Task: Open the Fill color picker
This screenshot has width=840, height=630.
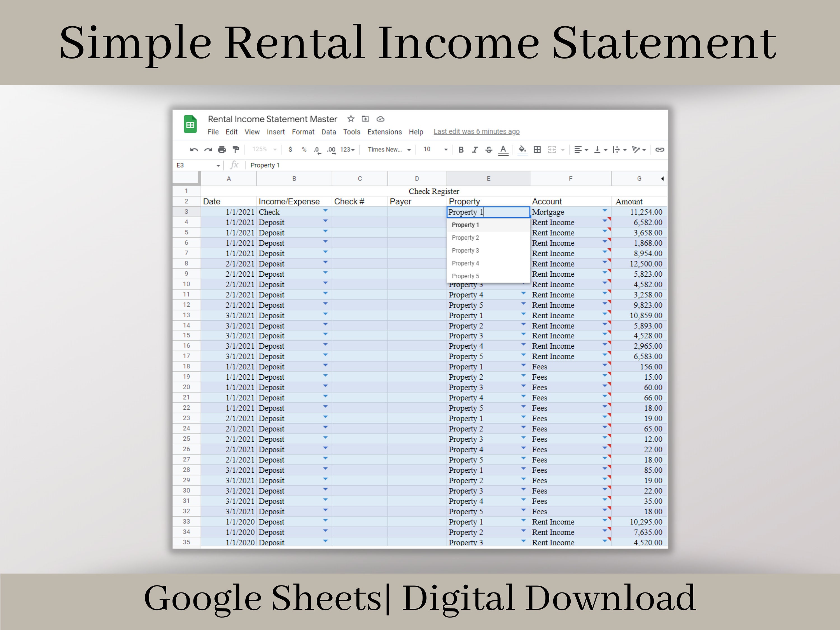Action: [x=522, y=150]
